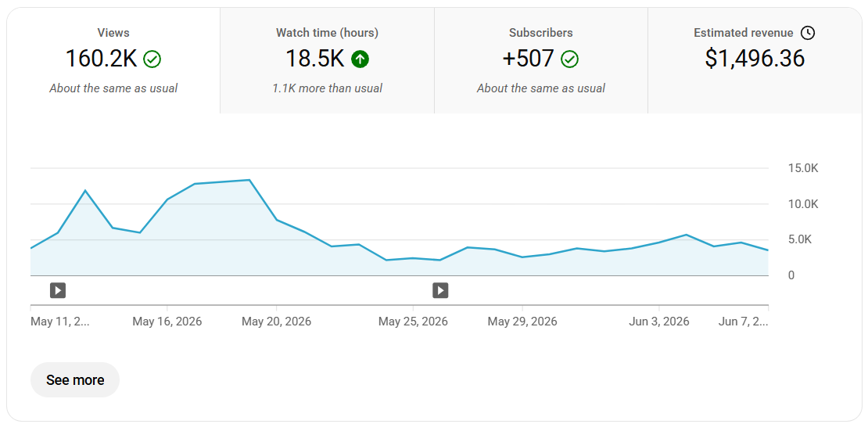Click the May 29, 2026 date label
This screenshot has width=868, height=424.
coord(522,322)
